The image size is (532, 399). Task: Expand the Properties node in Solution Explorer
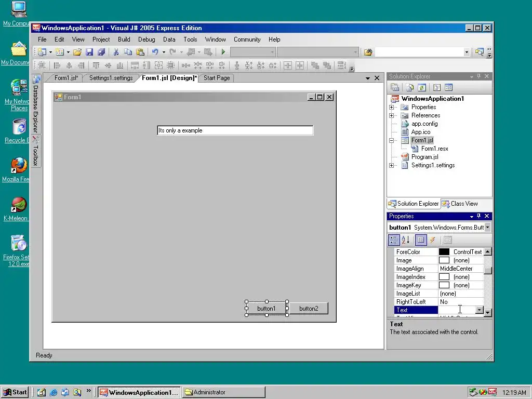(392, 107)
